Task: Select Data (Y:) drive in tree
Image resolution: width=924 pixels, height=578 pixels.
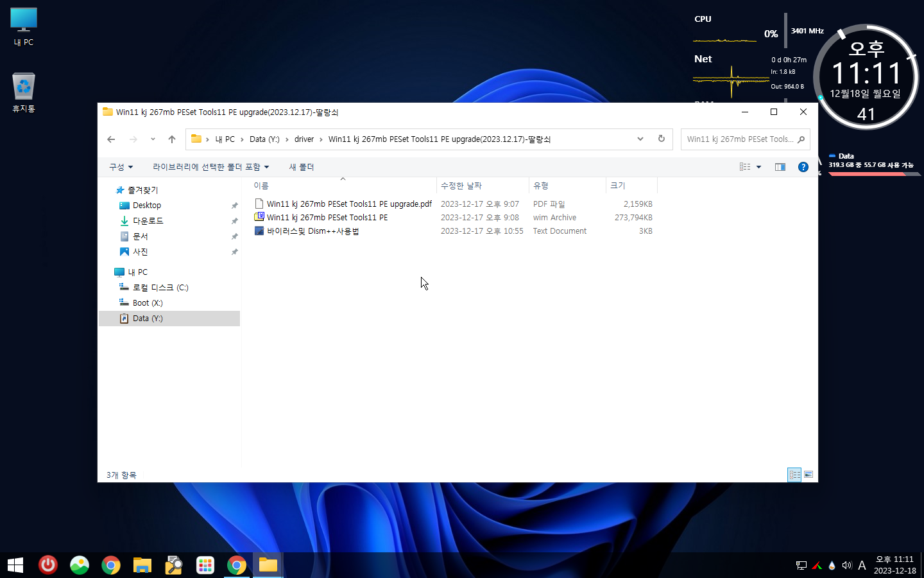Action: tap(169, 319)
